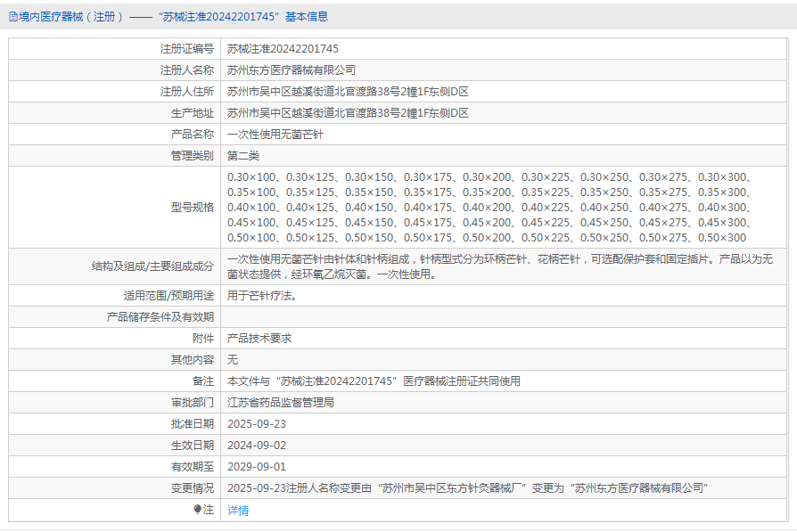This screenshot has width=797, height=532.
Task: Click the 变更情况 label
Action: pos(193,487)
